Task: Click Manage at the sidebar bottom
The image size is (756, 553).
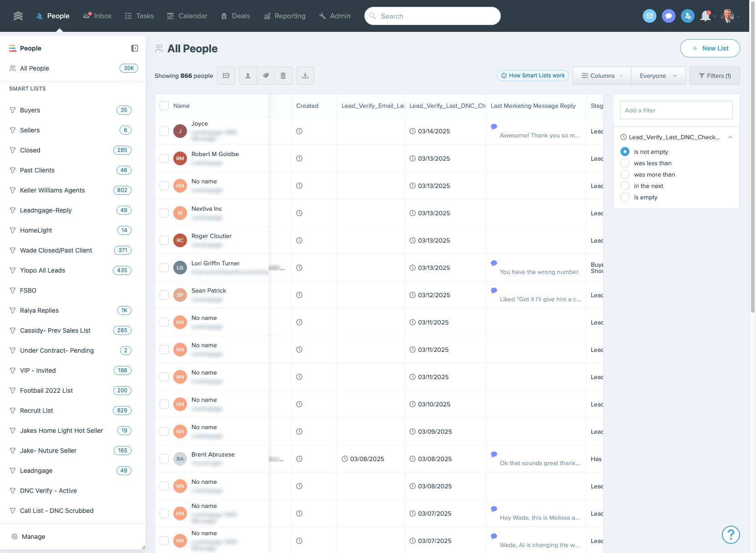Action: point(28,537)
